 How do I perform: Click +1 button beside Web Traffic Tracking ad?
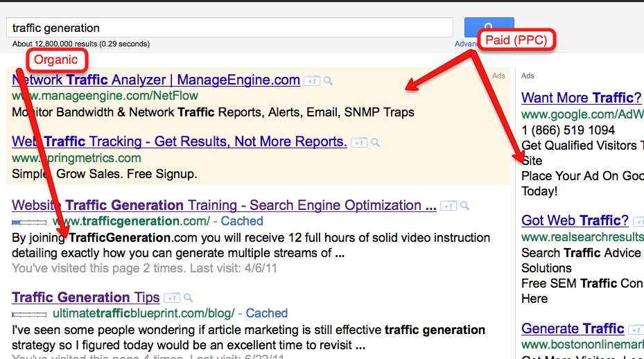358,143
